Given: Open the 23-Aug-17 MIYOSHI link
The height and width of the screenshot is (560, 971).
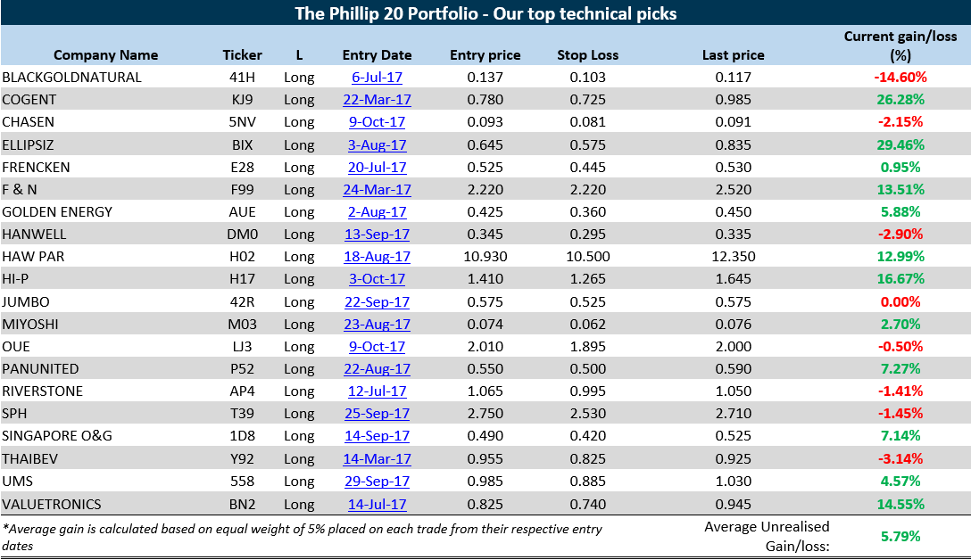Looking at the screenshot, I should 377,325.
